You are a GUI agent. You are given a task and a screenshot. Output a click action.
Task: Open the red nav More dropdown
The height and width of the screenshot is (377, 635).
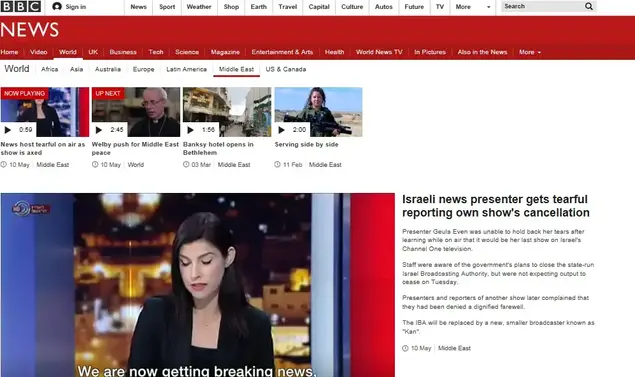click(530, 52)
